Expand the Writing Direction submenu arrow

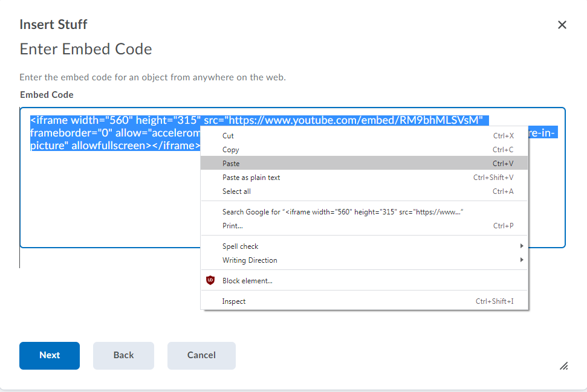coord(522,260)
